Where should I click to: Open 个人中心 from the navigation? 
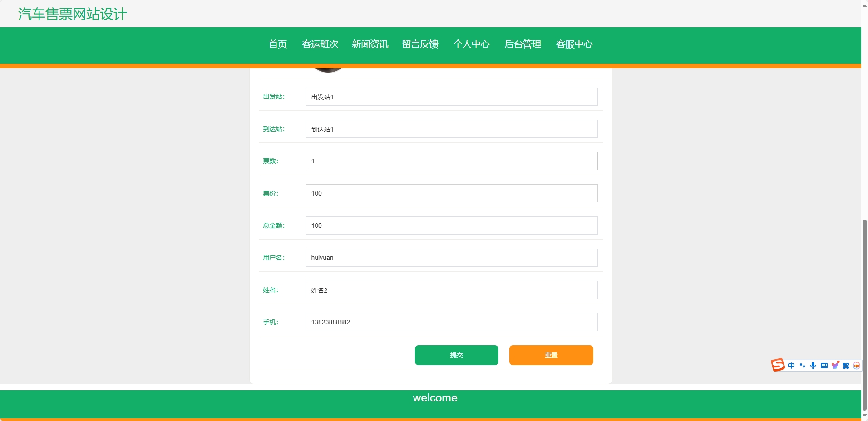(472, 44)
